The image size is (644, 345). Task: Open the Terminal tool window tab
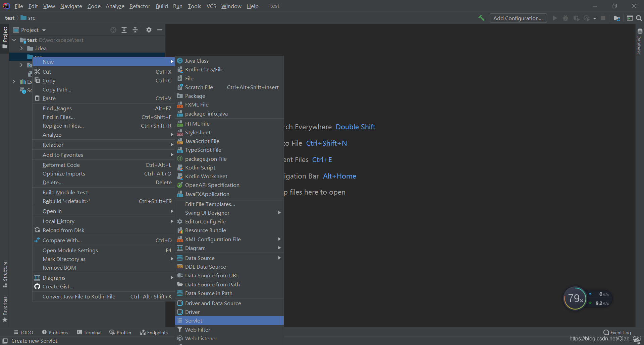click(x=89, y=332)
